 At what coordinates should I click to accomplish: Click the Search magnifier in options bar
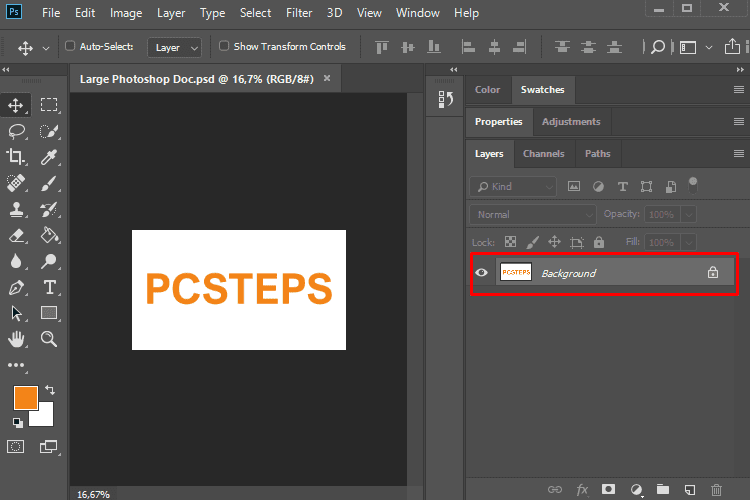pyautogui.click(x=658, y=47)
